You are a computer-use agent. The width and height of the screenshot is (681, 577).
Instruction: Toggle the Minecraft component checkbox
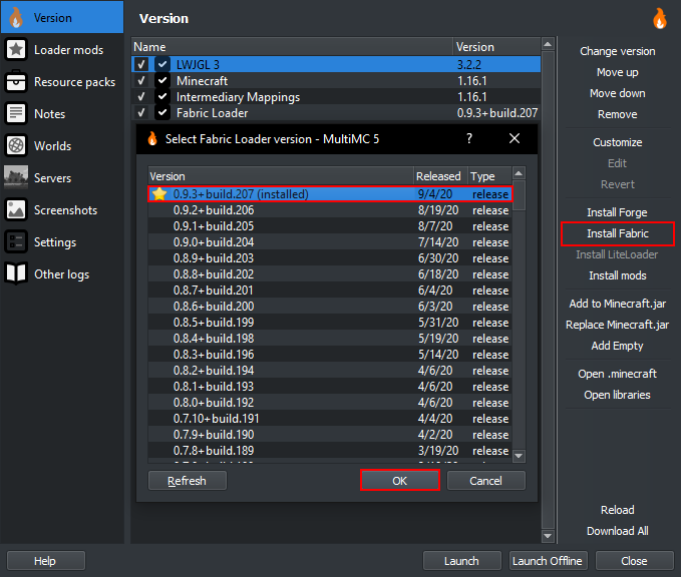tap(162, 80)
